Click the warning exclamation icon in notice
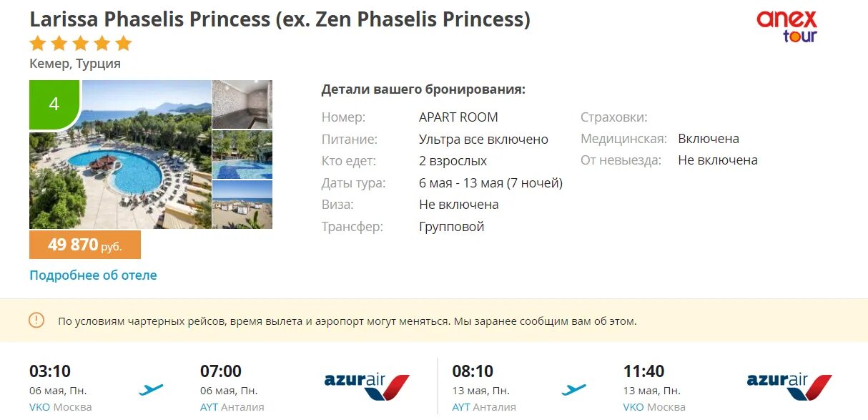The width and height of the screenshot is (868, 420). (x=36, y=321)
